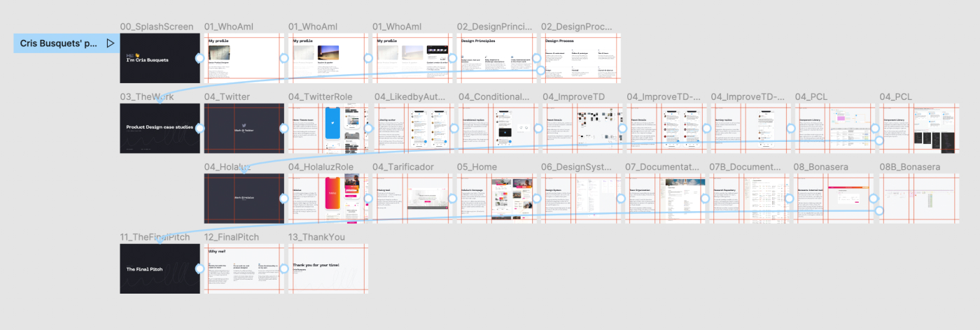Select the 00_SplashScreen frame label

[157, 27]
